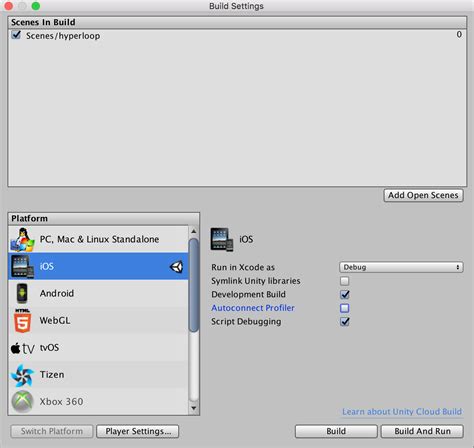Open Player Settings

click(138, 431)
